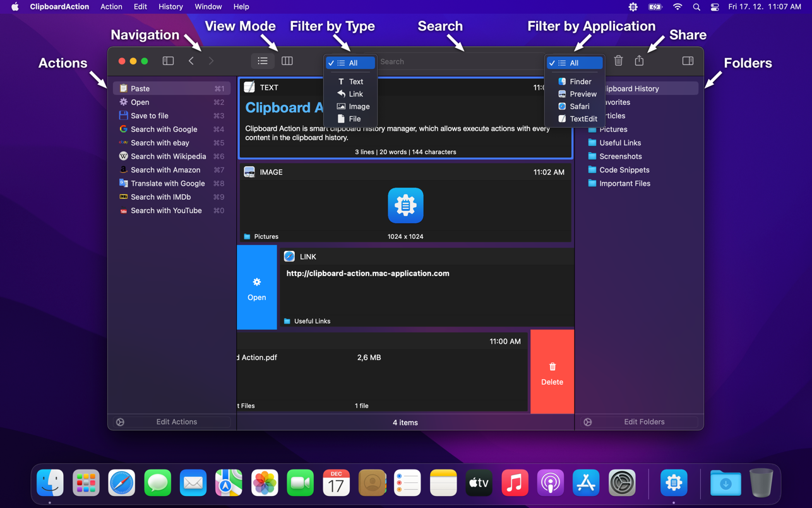
Task: Open the Screenshots folder
Action: point(640,157)
